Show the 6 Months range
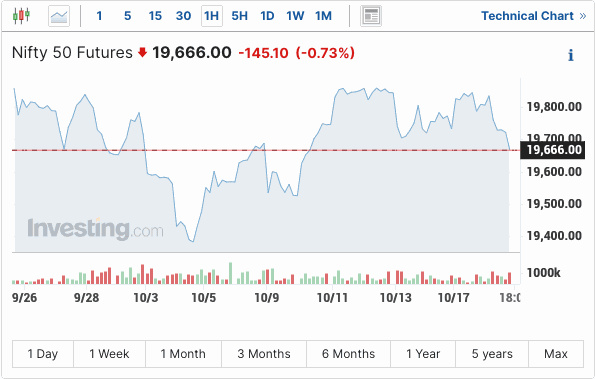 (348, 354)
